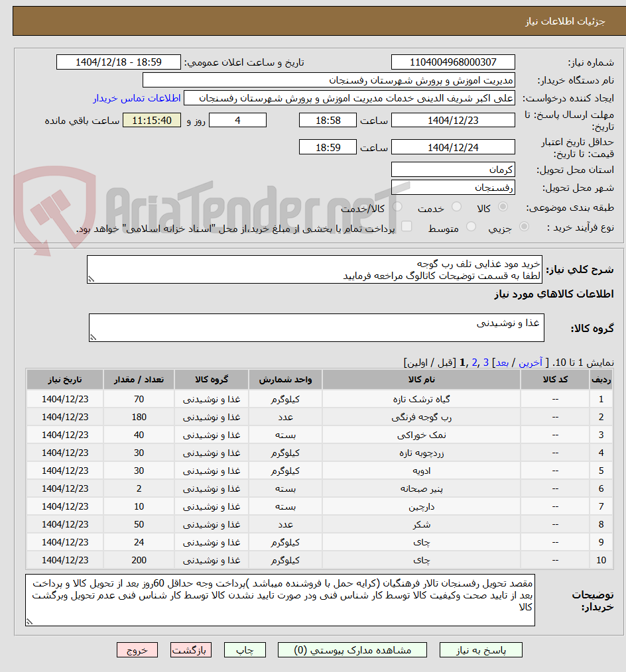The width and height of the screenshot is (626, 672).
Task: Go to the بعد next page link
Action: click(502, 363)
